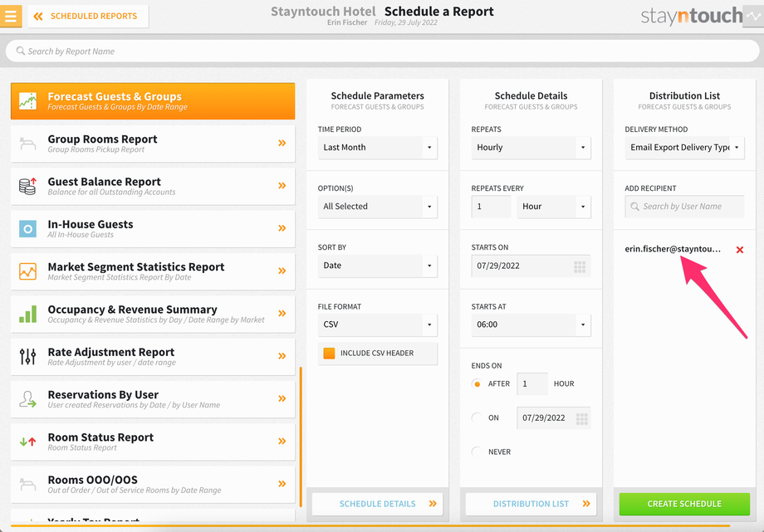Click Reservations By User person icon
Viewport: 764px width, 532px height.
27,399
